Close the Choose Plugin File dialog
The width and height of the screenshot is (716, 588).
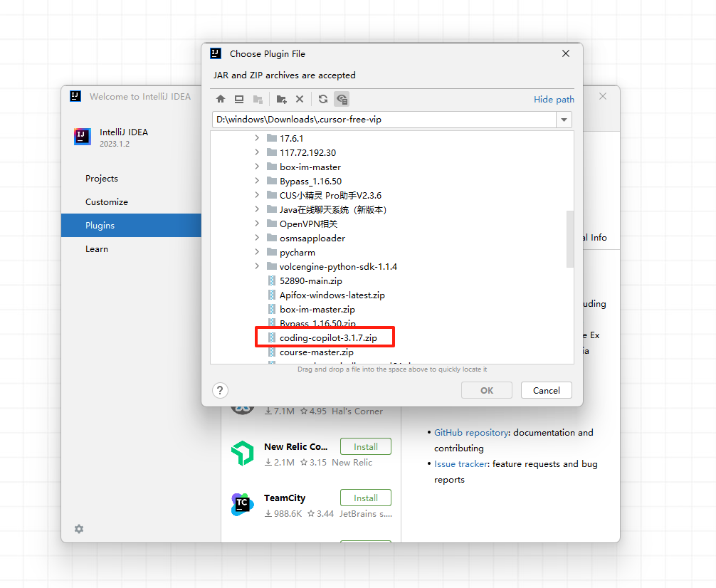[x=566, y=53]
